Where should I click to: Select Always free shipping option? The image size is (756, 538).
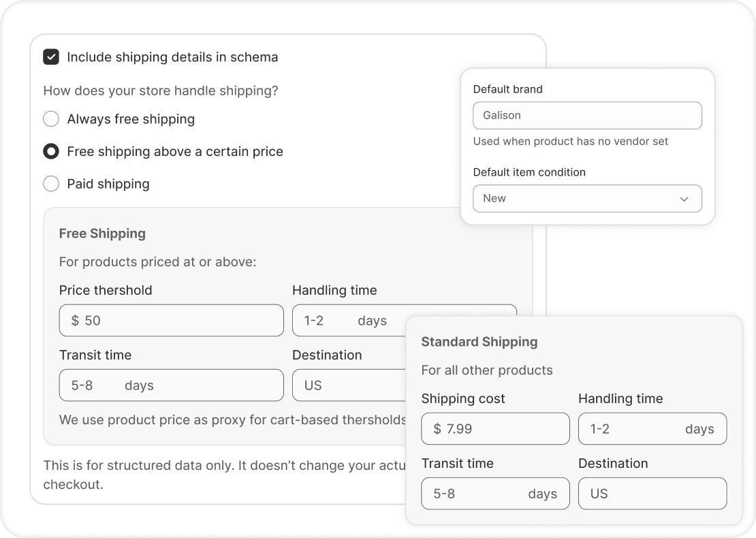[51, 119]
